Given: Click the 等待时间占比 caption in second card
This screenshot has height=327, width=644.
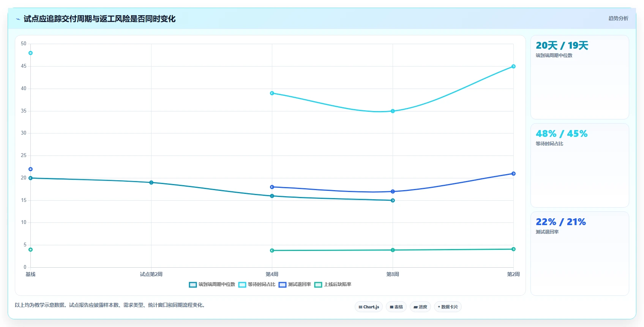Looking at the screenshot, I should [549, 144].
